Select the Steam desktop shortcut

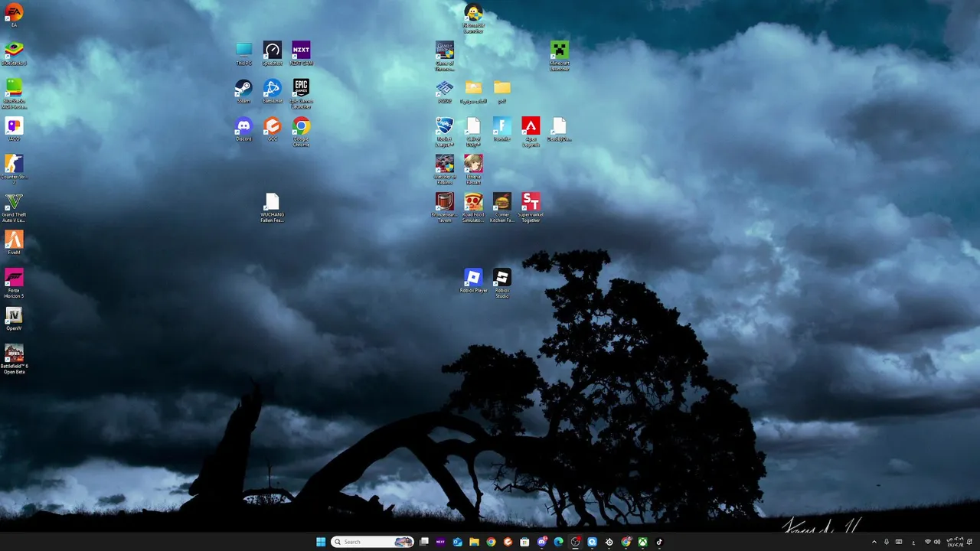click(243, 91)
